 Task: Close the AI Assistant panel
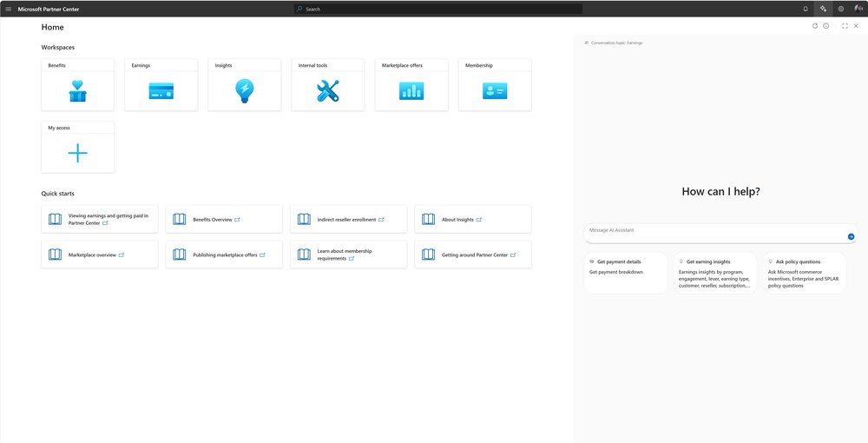[856, 26]
